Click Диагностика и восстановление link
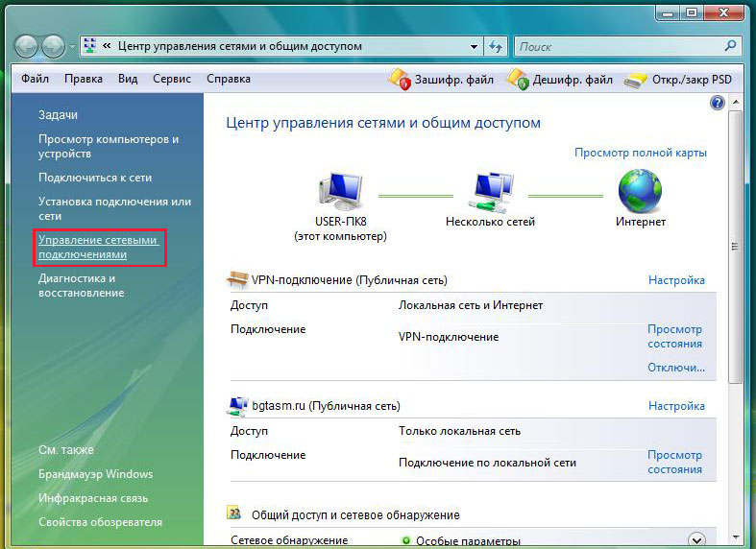 (x=82, y=286)
